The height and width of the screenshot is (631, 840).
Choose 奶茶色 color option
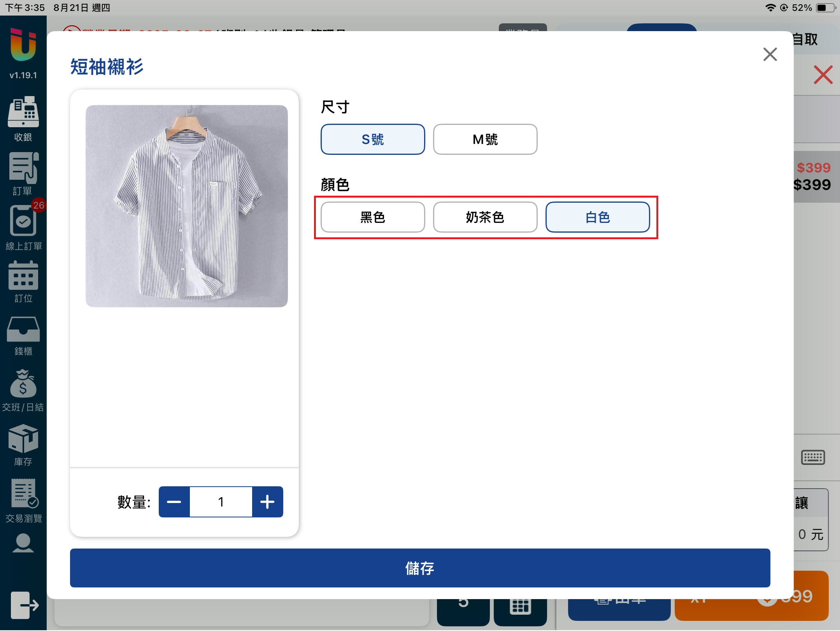[x=485, y=217]
